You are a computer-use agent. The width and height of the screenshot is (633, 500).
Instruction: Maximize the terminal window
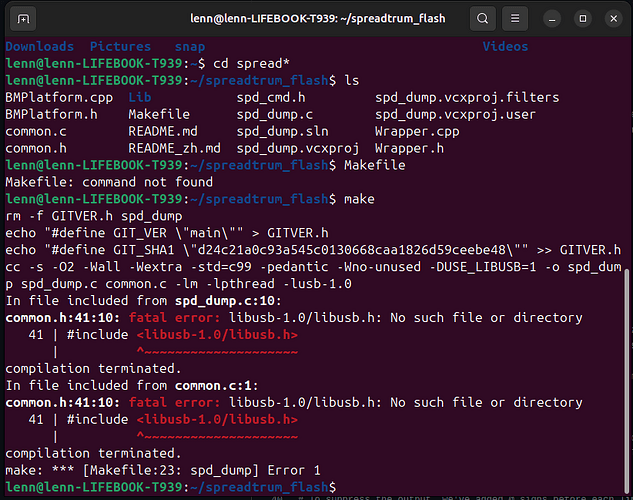[583, 19]
